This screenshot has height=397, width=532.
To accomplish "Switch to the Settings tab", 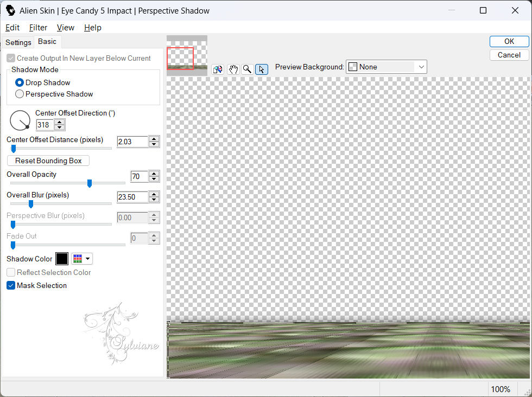I will tap(18, 42).
